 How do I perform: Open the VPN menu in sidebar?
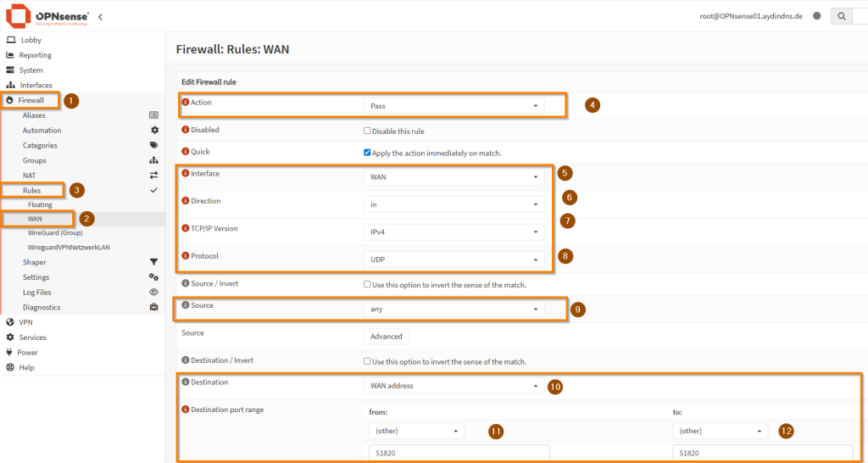[x=25, y=322]
